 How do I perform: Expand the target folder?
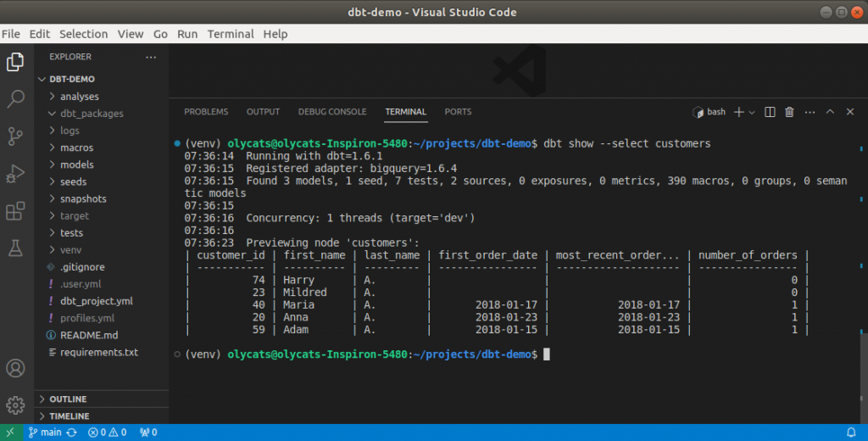coord(102,216)
